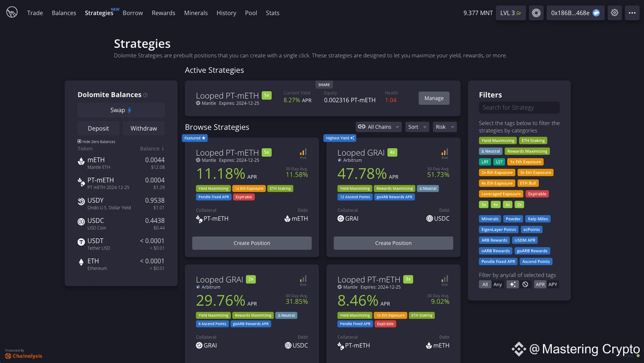Viewport: 644px width, 363px height.
Task: Click the Dolomite logo icon
Action: 12,13
